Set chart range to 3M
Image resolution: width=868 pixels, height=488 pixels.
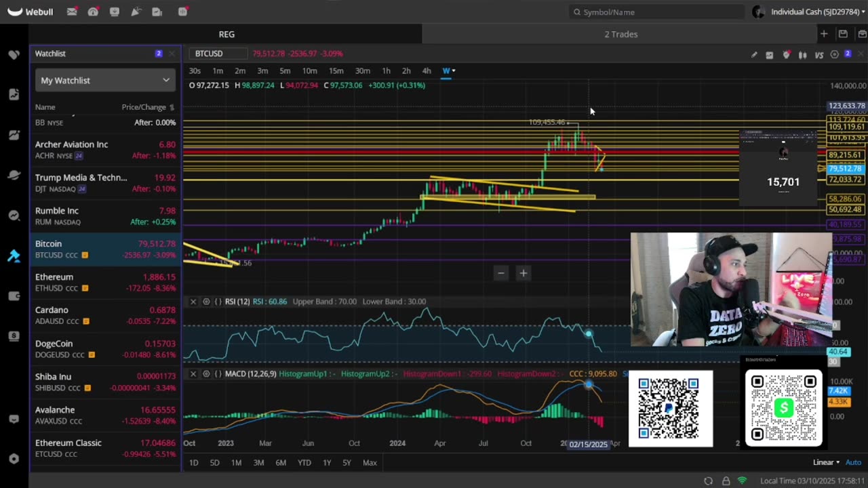258,462
